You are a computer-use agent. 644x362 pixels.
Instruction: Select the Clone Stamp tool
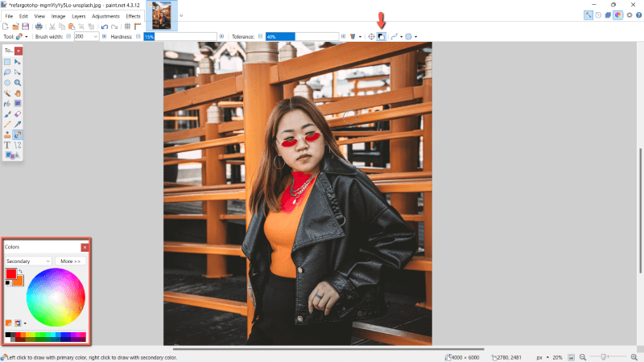point(7,134)
